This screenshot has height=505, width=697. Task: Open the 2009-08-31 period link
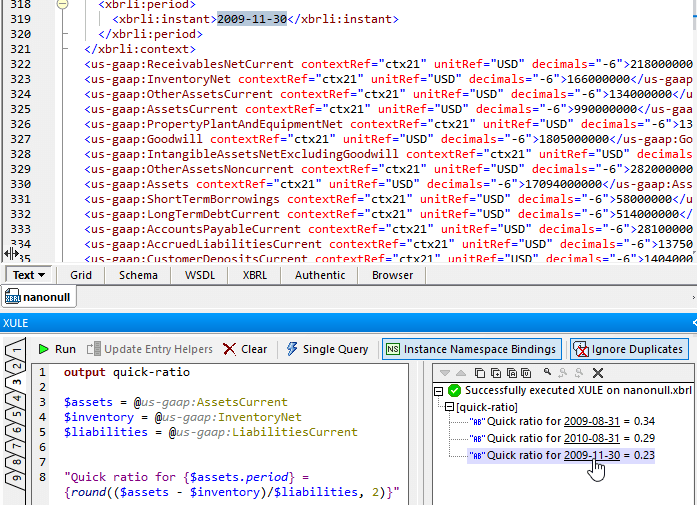point(592,422)
